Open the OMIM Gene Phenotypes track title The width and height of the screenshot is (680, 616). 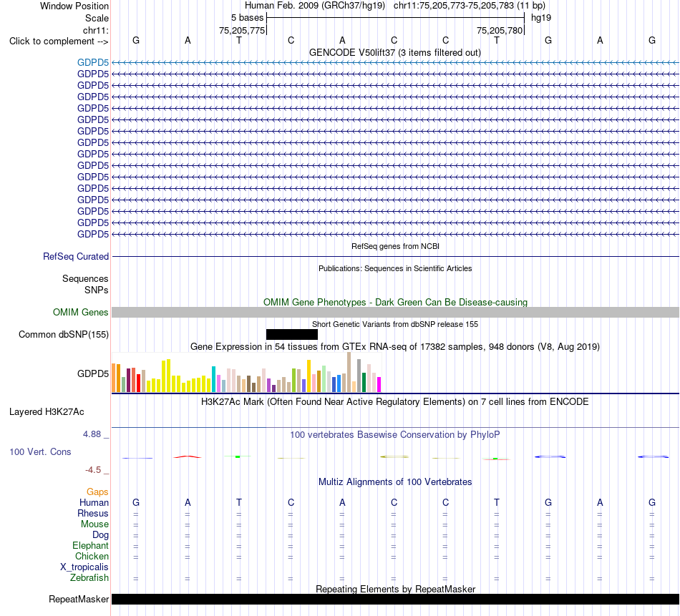tap(395, 302)
